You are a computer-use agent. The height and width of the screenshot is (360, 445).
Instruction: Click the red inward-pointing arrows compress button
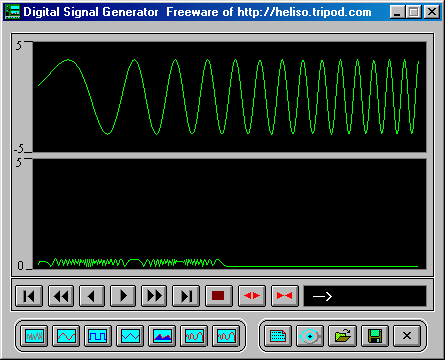tap(284, 296)
